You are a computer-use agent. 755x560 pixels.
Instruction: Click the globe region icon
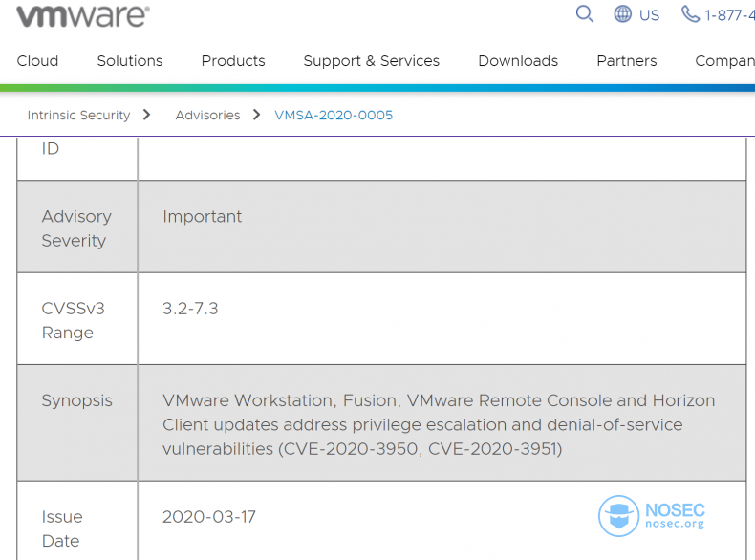coord(622,14)
